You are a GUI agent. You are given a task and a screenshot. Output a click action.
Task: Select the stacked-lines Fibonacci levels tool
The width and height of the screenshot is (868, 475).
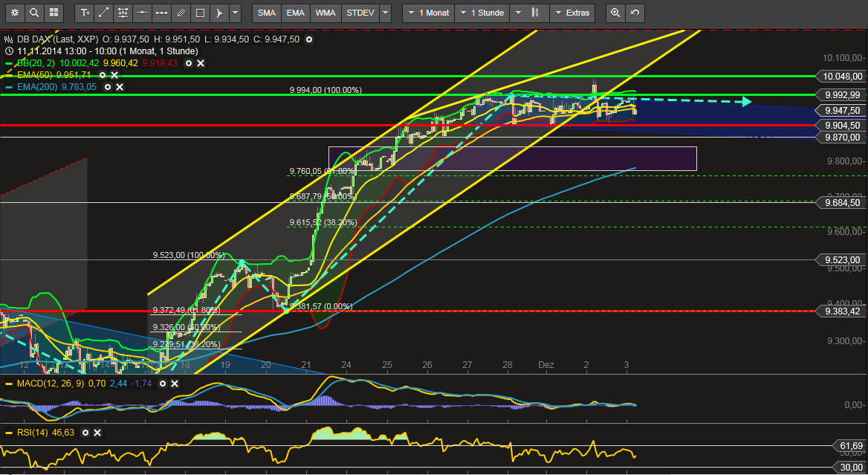(123, 13)
